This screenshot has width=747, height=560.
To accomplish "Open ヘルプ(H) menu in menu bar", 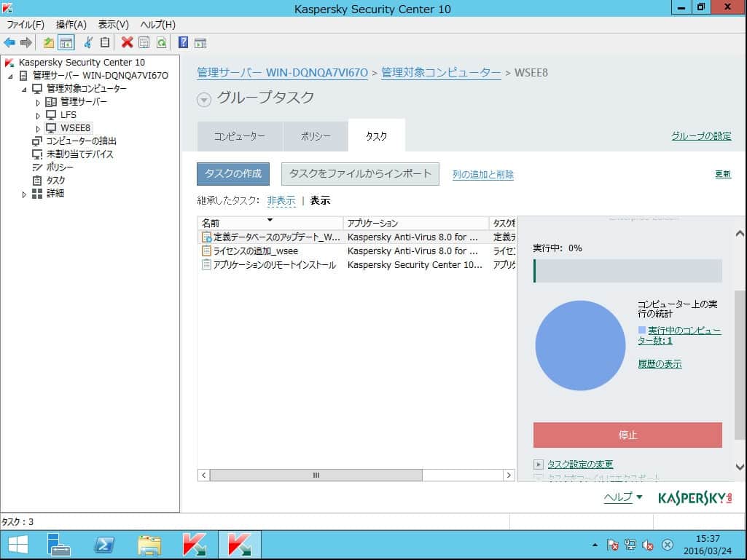I will point(157,24).
